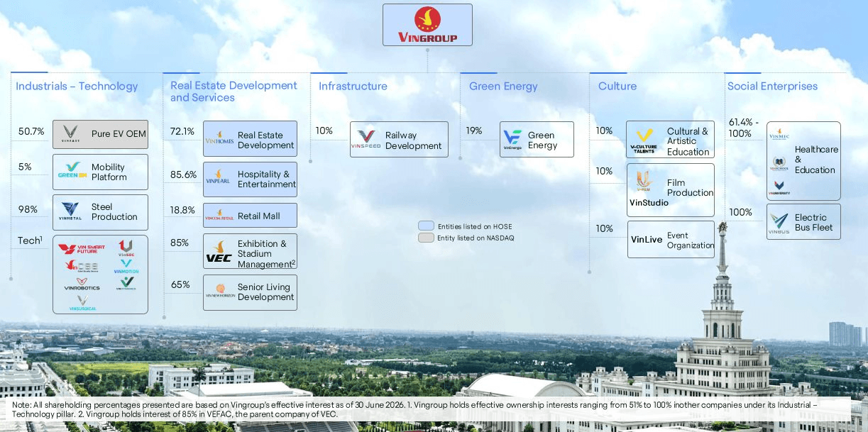Select the Vinhomes logo
This screenshot has height=432, width=868.
[219, 138]
